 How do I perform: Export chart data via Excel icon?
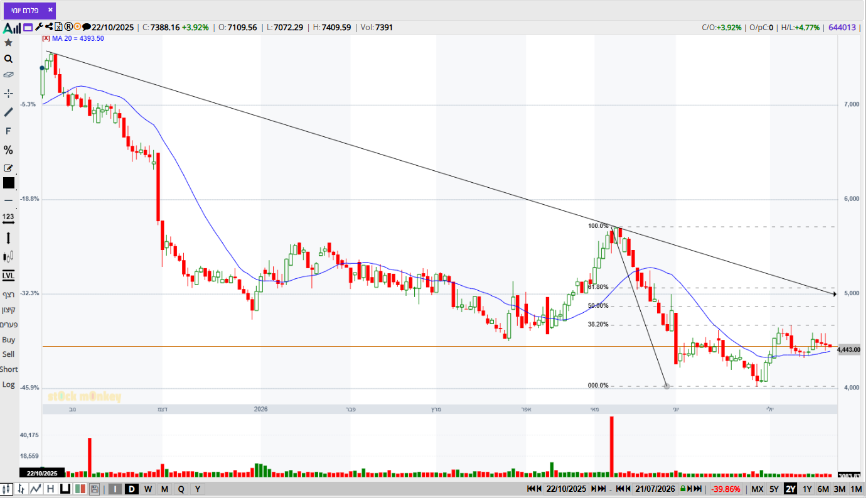pyautogui.click(x=58, y=27)
